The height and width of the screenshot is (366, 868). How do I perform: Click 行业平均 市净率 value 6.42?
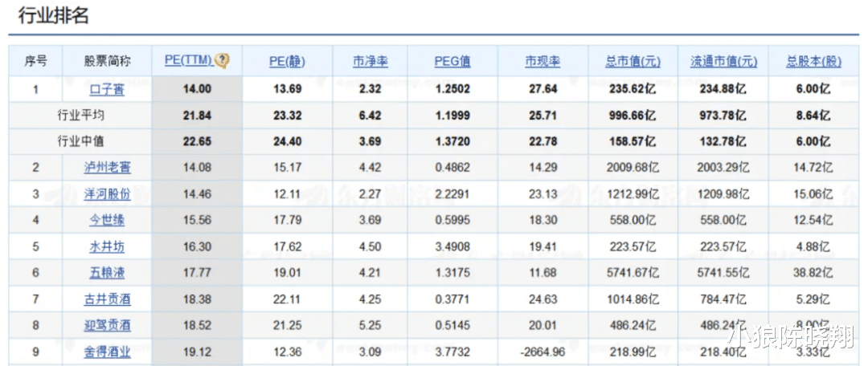tap(371, 116)
